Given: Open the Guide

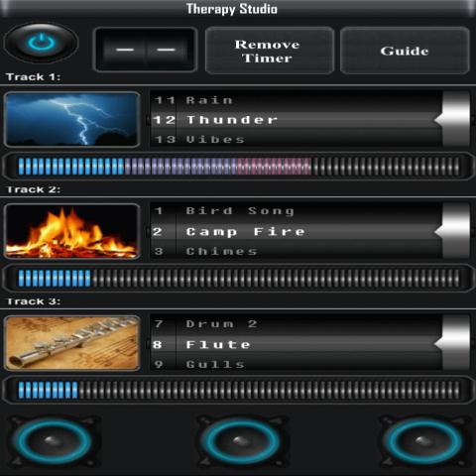Looking at the screenshot, I should point(405,51).
